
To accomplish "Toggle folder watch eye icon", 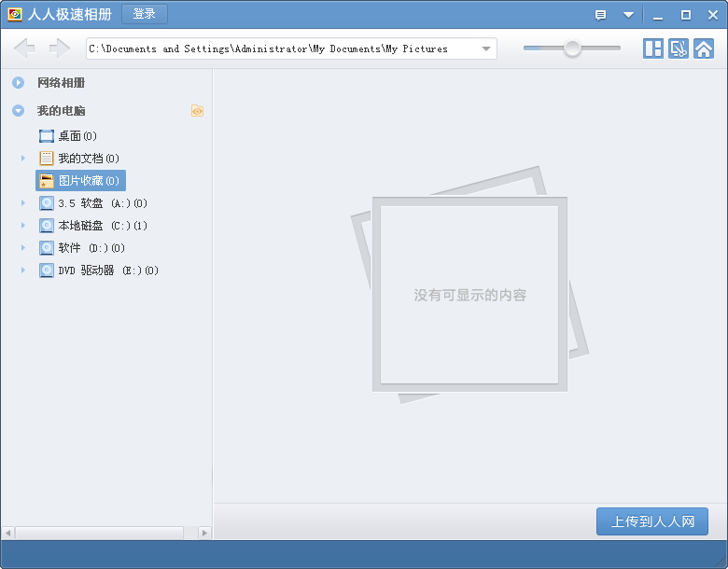I will point(197,110).
